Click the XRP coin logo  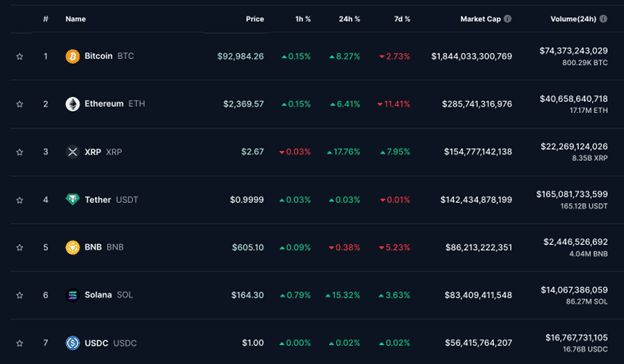pos(72,152)
